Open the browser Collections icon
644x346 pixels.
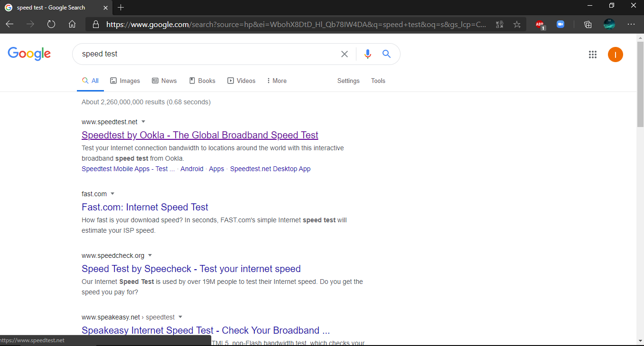click(588, 24)
